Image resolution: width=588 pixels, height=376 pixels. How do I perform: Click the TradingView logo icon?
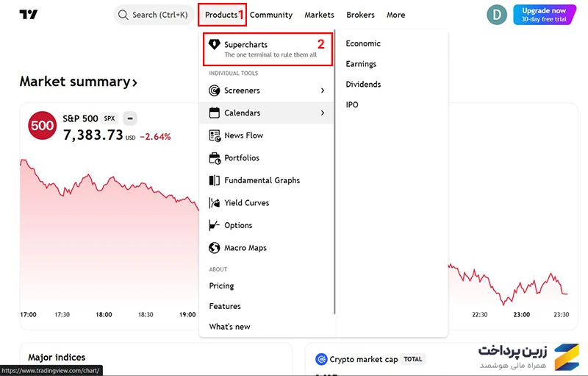[29, 15]
